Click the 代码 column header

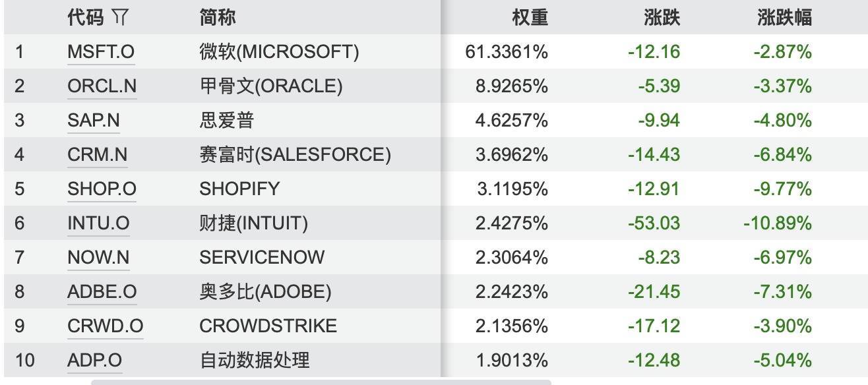[x=86, y=18]
